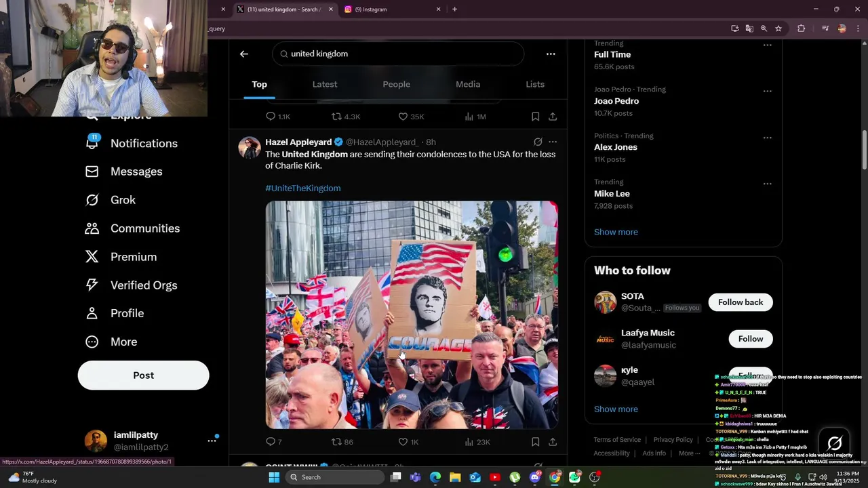Open the protest photo in Hazel's post
Screen dimensions: 868x488
pos(412,315)
